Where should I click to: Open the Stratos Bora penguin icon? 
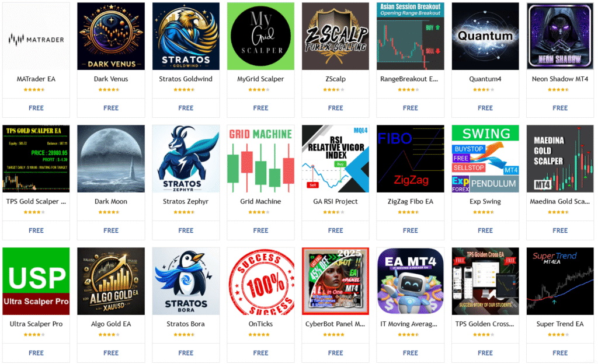pos(186,281)
